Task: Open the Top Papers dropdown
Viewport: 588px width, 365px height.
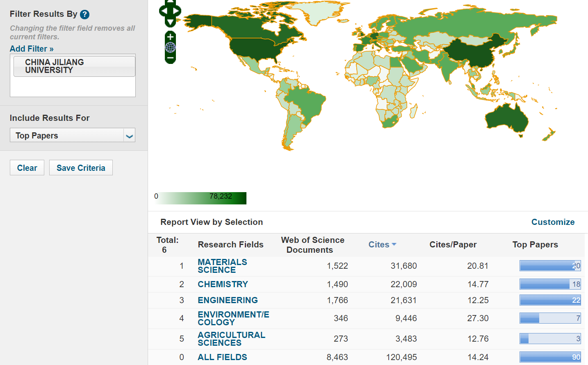Action: coord(129,136)
